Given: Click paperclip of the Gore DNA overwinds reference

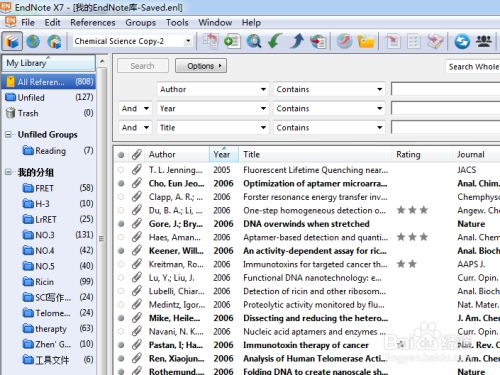Looking at the screenshot, I should click(x=136, y=224).
